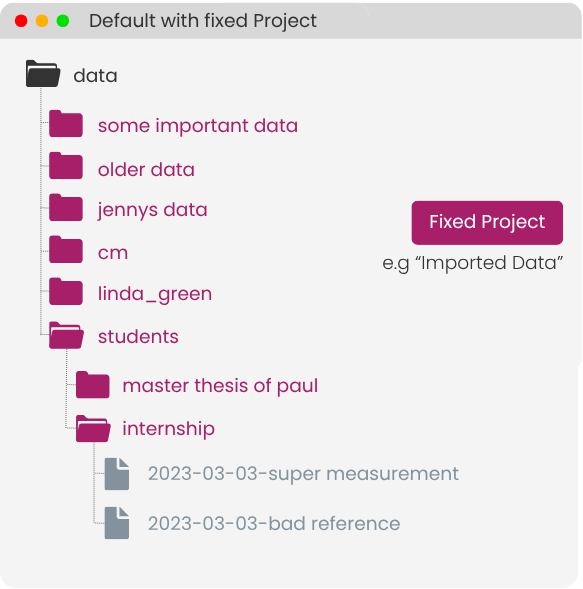Select the 'older data' tree entry
The width and height of the screenshot is (583, 589).
pos(147,169)
